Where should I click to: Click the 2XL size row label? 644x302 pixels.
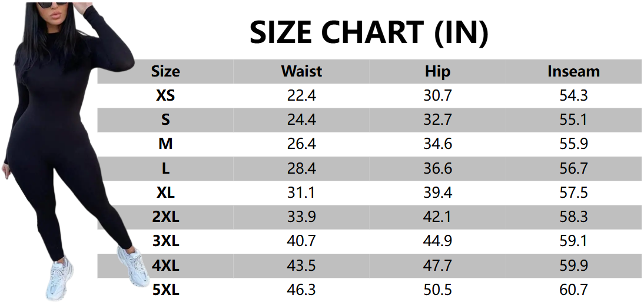pyautogui.click(x=165, y=217)
